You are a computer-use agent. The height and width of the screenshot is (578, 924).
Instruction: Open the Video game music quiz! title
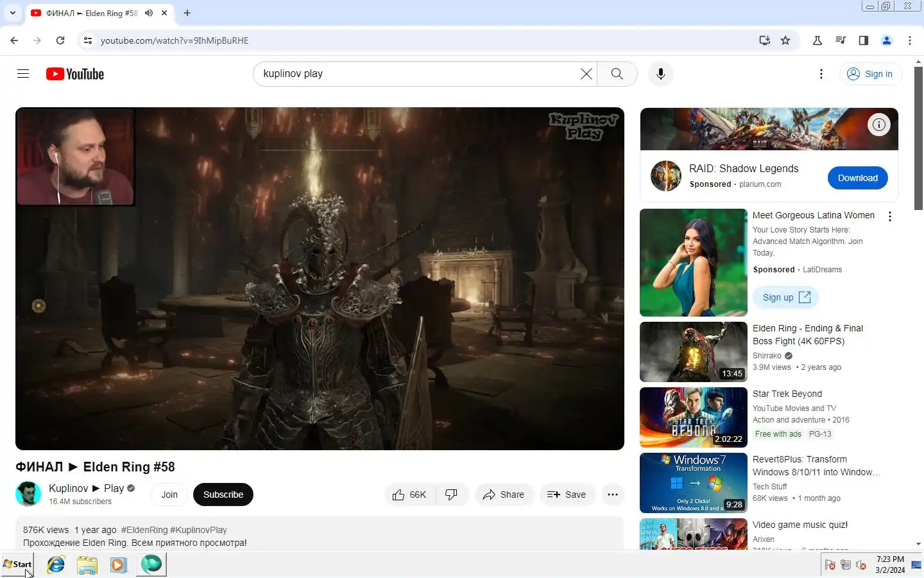click(800, 525)
